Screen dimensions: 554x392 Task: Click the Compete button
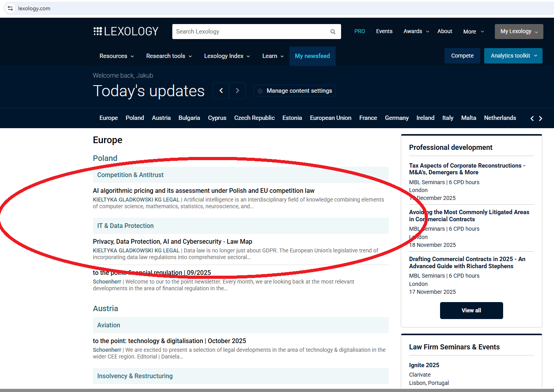tap(462, 56)
